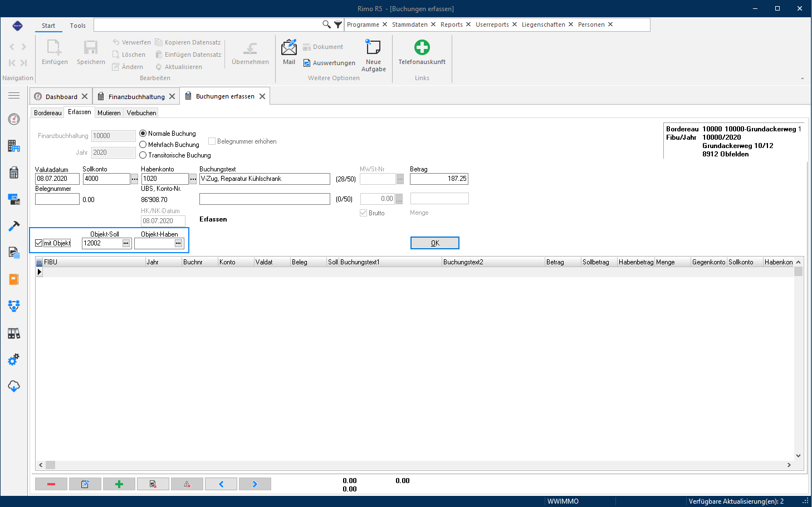The image size is (812, 507).
Task: Open the Mutieren sub-tab
Action: 109,113
